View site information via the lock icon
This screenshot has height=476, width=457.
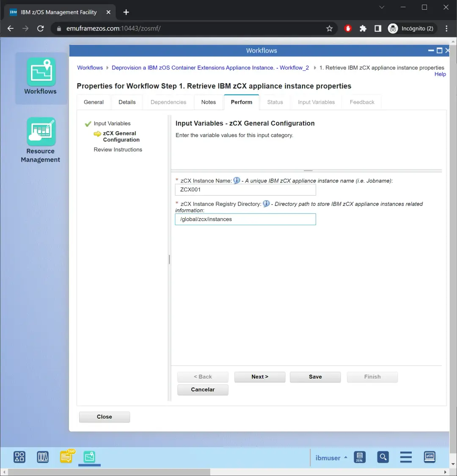pyautogui.click(x=59, y=28)
